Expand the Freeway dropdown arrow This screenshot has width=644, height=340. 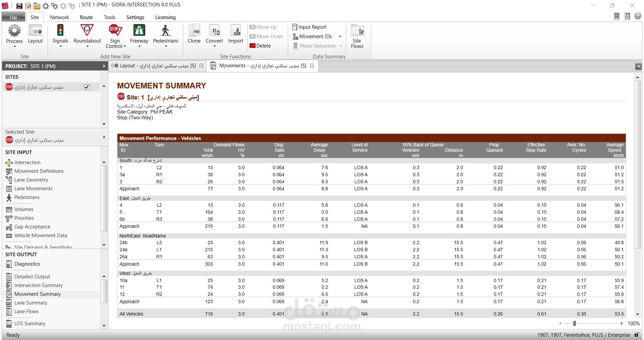(x=139, y=46)
